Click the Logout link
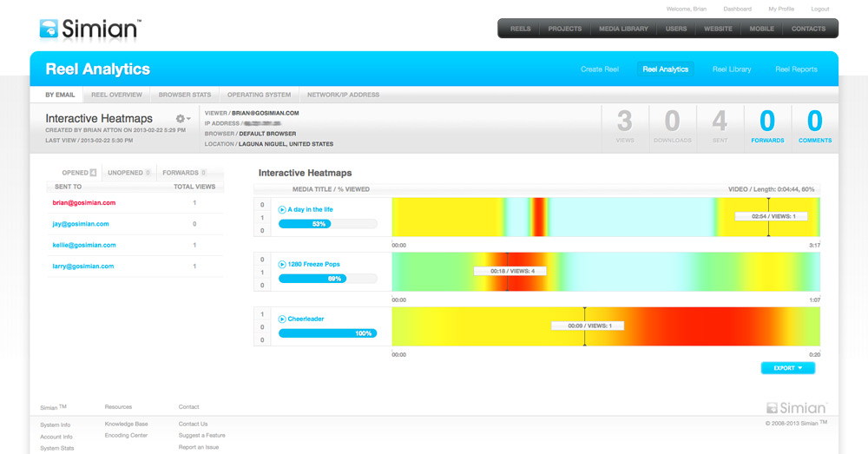The width and height of the screenshot is (868, 454). pyautogui.click(x=820, y=9)
